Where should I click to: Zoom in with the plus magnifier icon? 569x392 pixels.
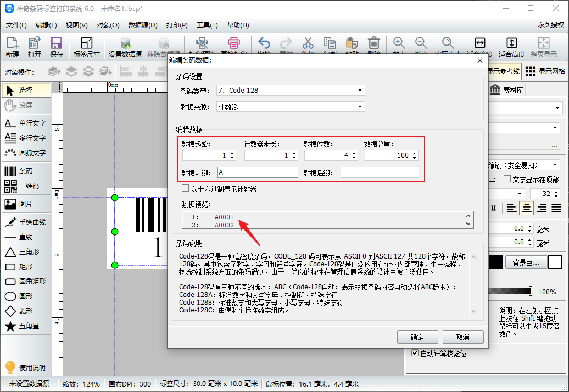(x=399, y=43)
